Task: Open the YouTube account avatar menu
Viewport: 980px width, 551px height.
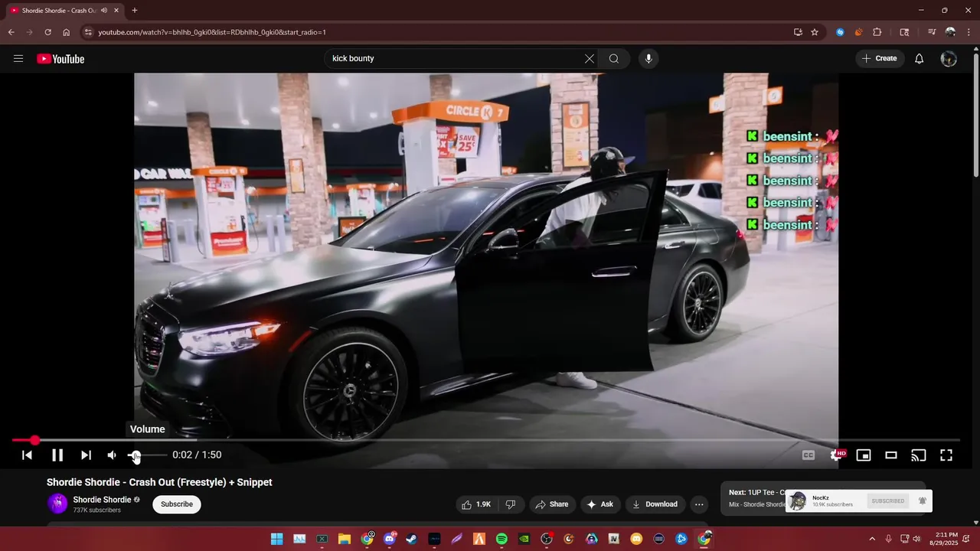Action: pyautogui.click(x=949, y=59)
